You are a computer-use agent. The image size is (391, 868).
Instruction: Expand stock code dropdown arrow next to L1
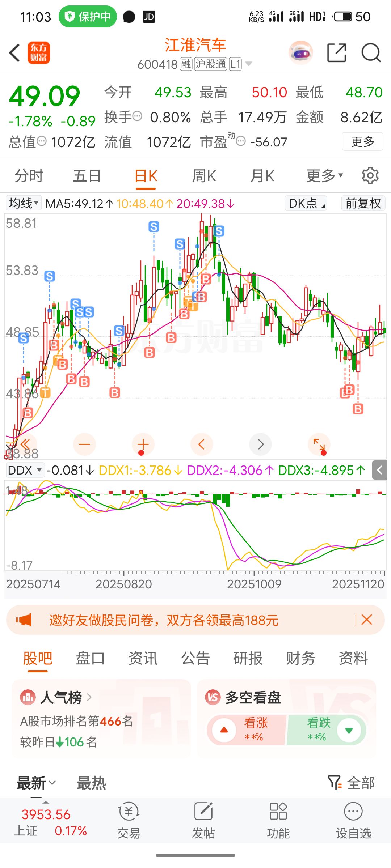[249, 64]
